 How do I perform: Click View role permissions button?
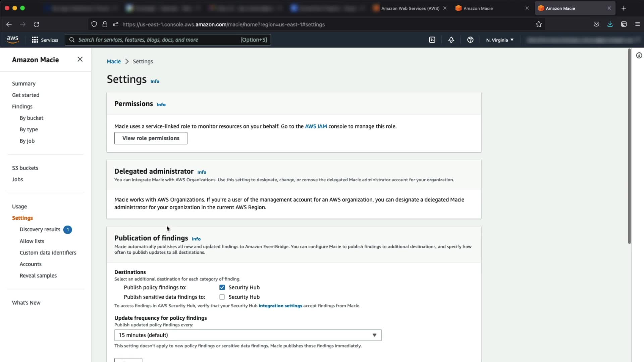pyautogui.click(x=151, y=138)
